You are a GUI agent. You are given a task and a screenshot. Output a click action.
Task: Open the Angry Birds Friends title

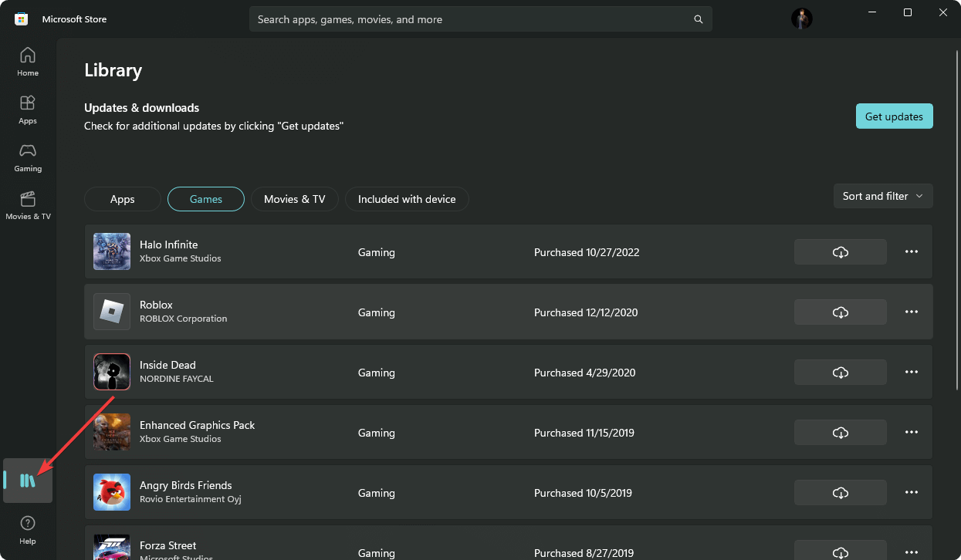tap(185, 485)
